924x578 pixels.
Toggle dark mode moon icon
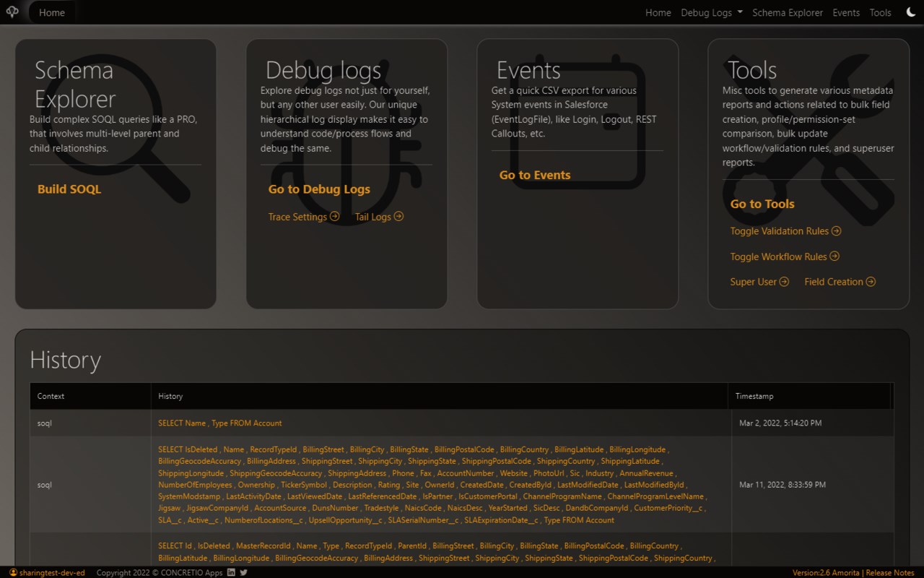[910, 12]
